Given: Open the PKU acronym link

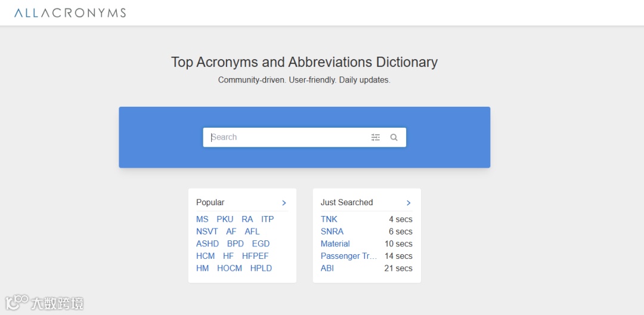Looking at the screenshot, I should pyautogui.click(x=225, y=220).
